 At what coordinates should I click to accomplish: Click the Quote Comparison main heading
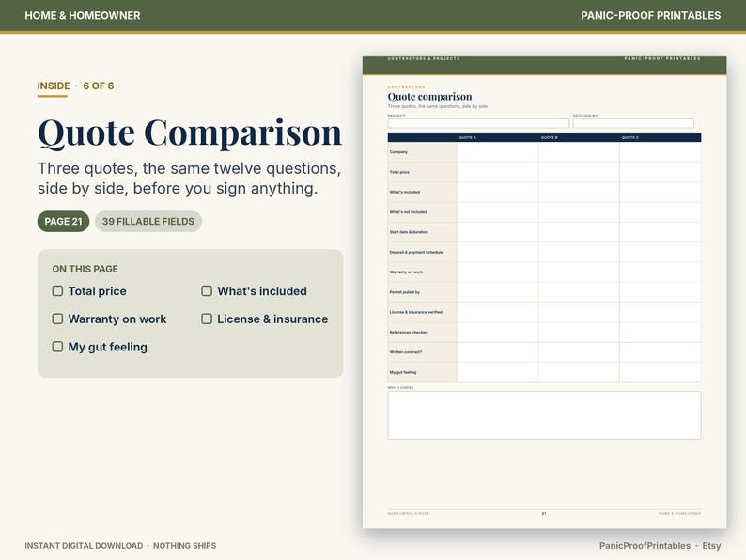click(190, 133)
